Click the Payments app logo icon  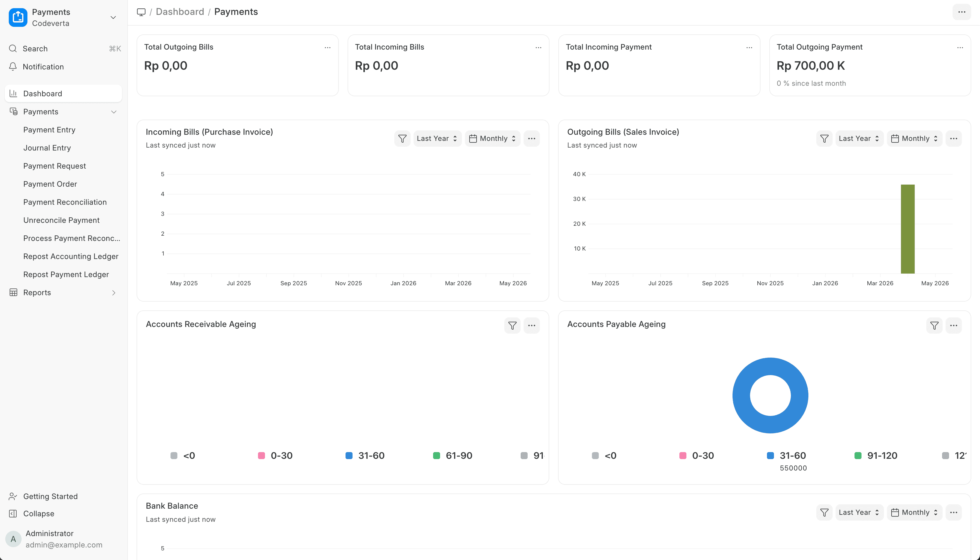click(18, 17)
